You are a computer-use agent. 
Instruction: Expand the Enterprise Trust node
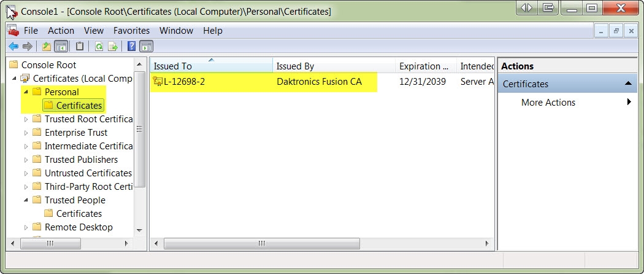click(26, 133)
